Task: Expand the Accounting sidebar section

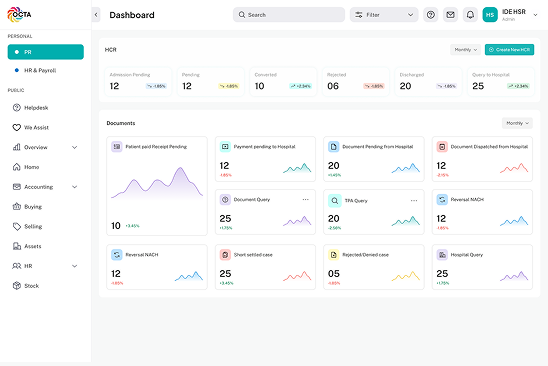Action: click(x=74, y=187)
